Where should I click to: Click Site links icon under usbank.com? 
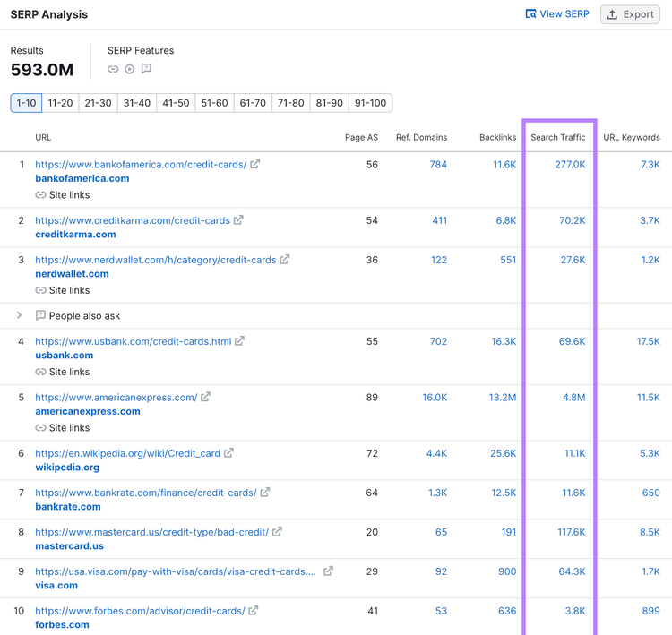point(40,372)
